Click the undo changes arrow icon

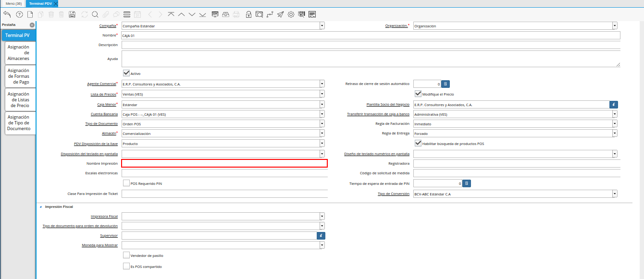7,14
